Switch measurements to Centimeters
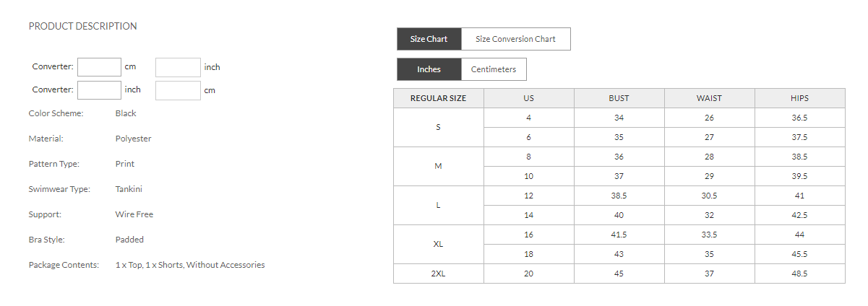The image size is (868, 306). pos(494,69)
